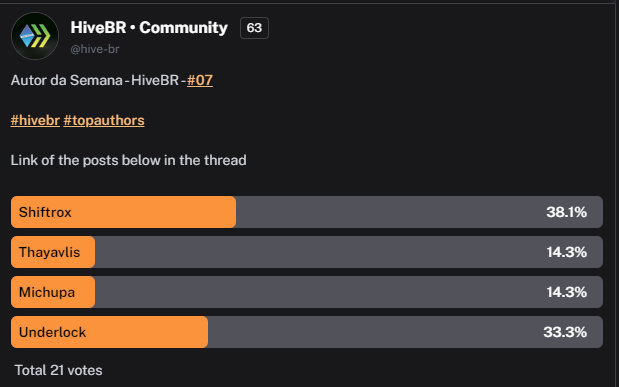Click the orange filled part of Shiftrox bar
The width and height of the screenshot is (619, 387).
pyautogui.click(x=124, y=212)
